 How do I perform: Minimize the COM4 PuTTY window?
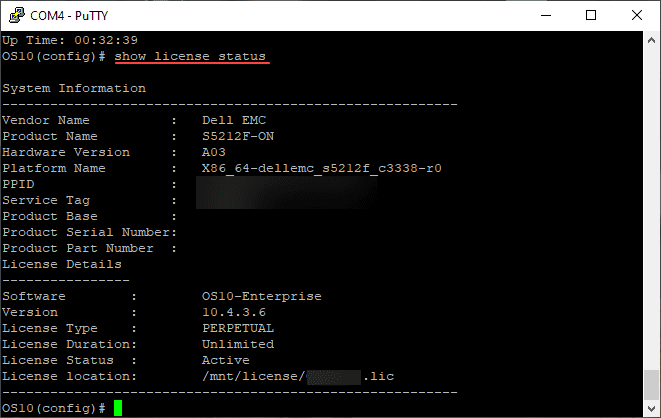tap(545, 14)
